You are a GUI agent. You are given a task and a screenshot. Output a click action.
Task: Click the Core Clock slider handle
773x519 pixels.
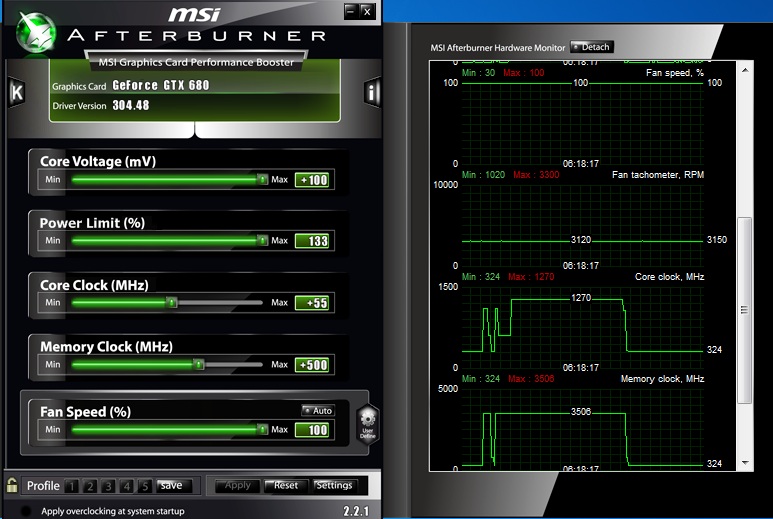(x=171, y=302)
